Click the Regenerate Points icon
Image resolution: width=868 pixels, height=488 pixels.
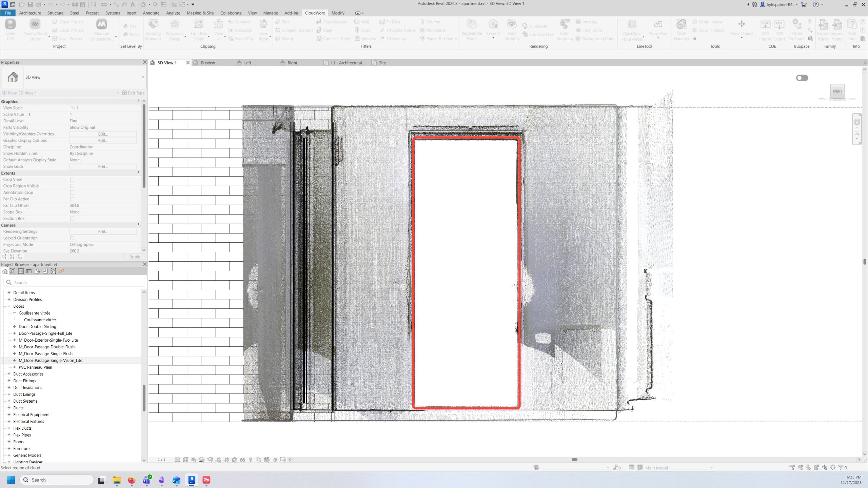click(x=471, y=24)
